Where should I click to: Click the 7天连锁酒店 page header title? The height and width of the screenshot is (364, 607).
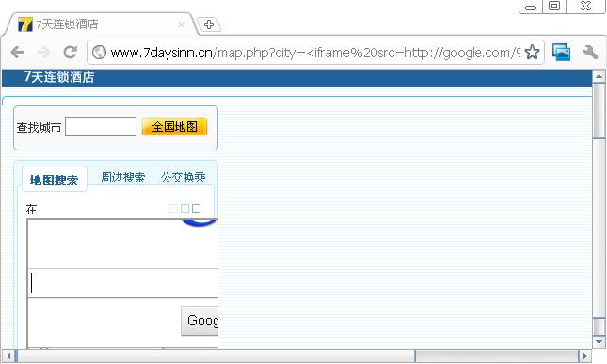pyautogui.click(x=59, y=77)
